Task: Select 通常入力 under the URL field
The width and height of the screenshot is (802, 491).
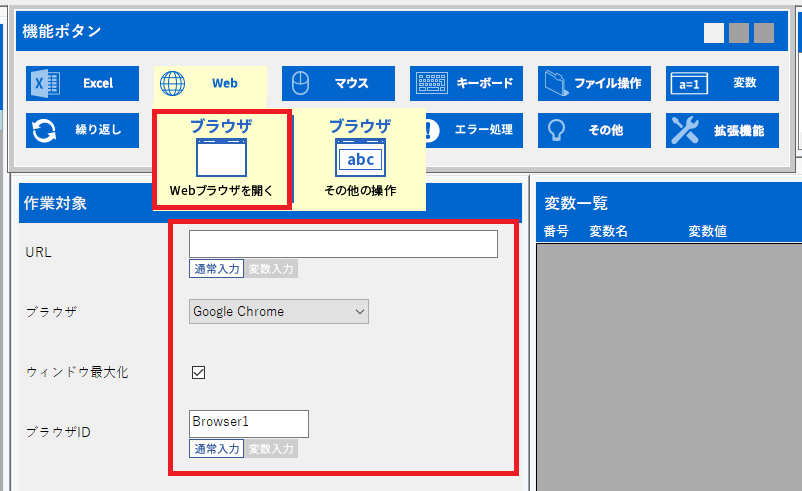Action: (216, 269)
